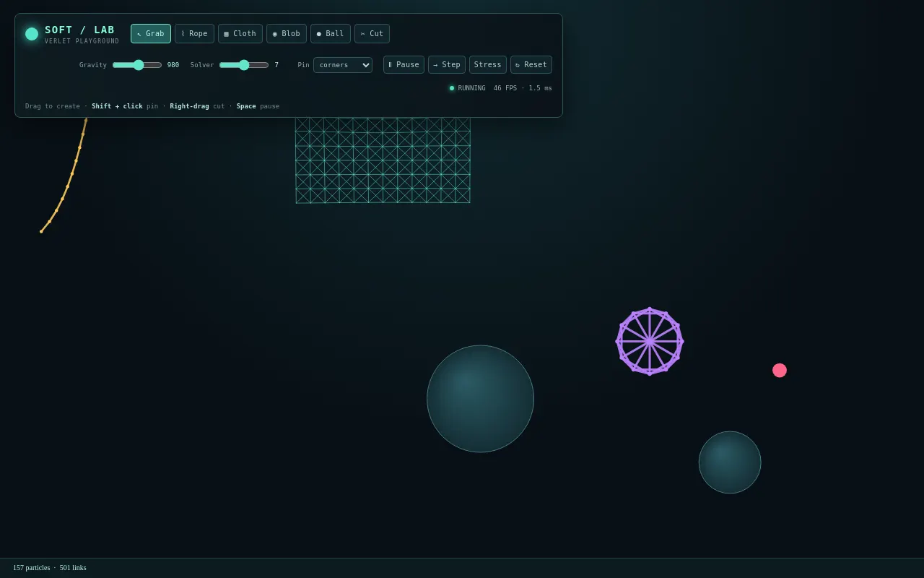This screenshot has width=924, height=578.
Task: Open the Pin mode dropdown showing corners
Action: [343, 65]
